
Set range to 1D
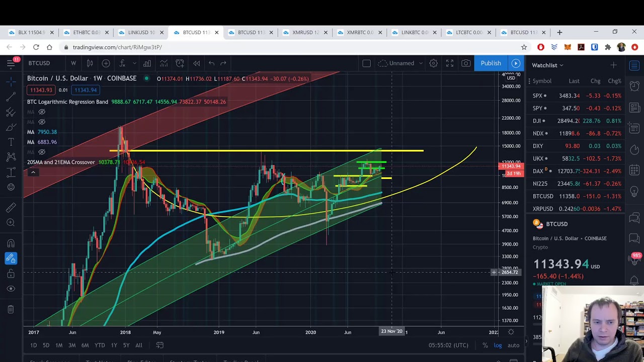tap(33, 345)
